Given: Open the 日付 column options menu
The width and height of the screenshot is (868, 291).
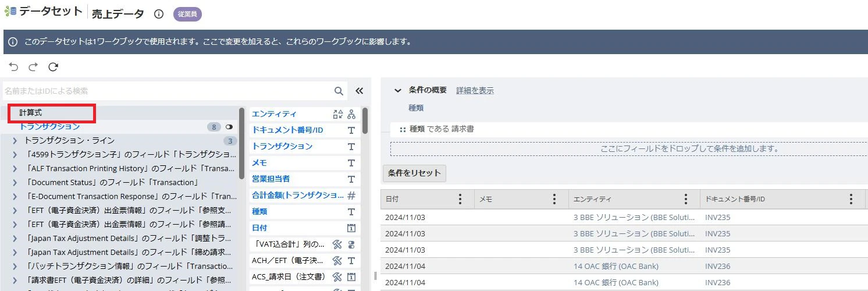Looking at the screenshot, I should coord(460,200).
